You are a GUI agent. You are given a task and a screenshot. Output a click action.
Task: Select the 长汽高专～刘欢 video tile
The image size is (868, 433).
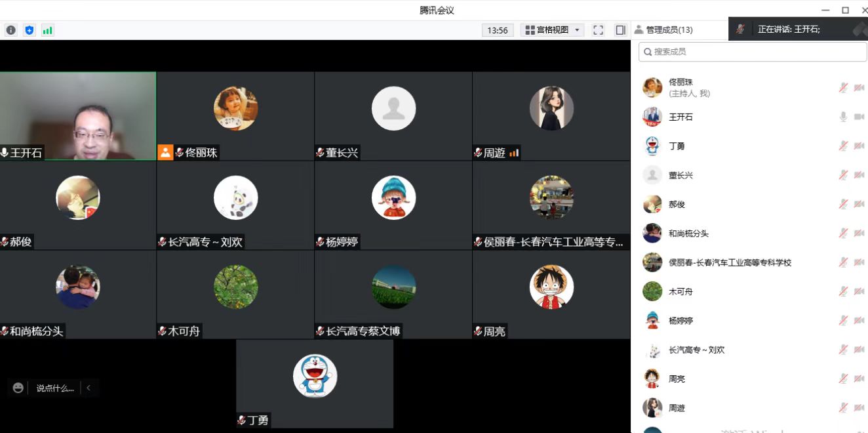(236, 205)
